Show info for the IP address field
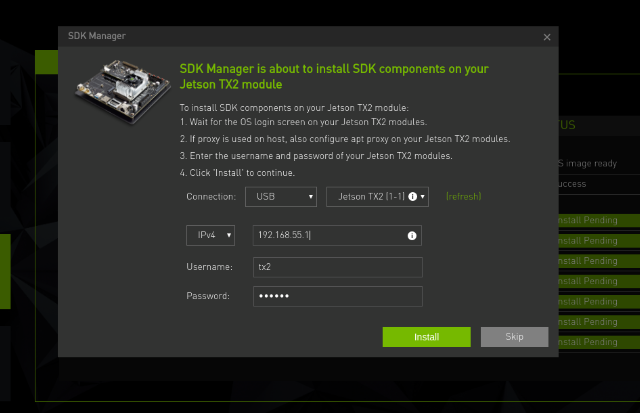Viewport: 640px width, 413px height. [x=412, y=235]
